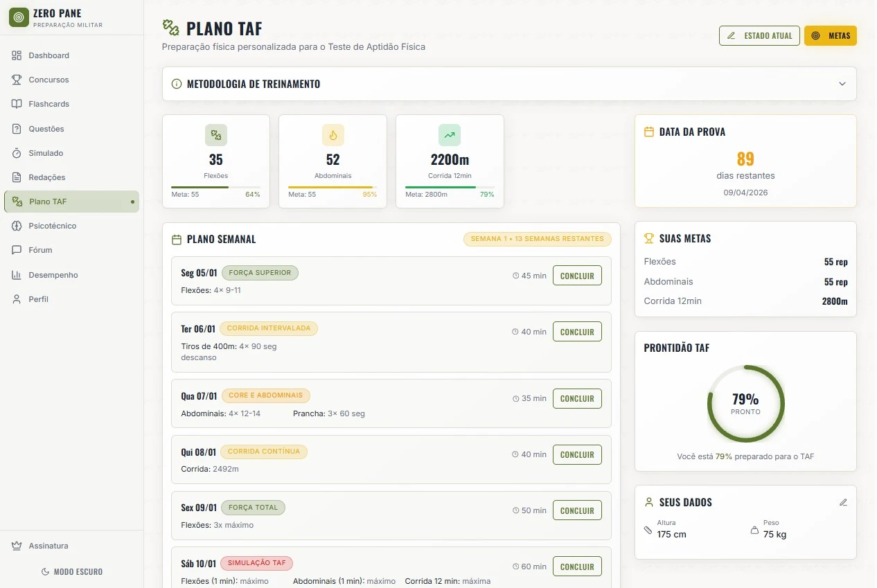Click the calendar icon in Data da Prova
The width and height of the screenshot is (877, 588).
[x=649, y=132]
